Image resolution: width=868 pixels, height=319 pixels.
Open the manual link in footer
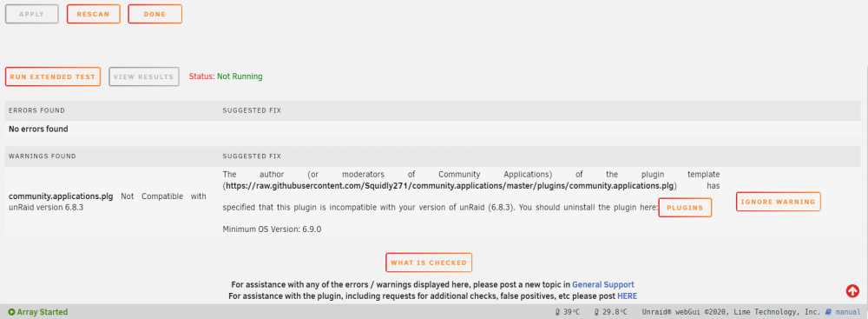pyautogui.click(x=847, y=312)
